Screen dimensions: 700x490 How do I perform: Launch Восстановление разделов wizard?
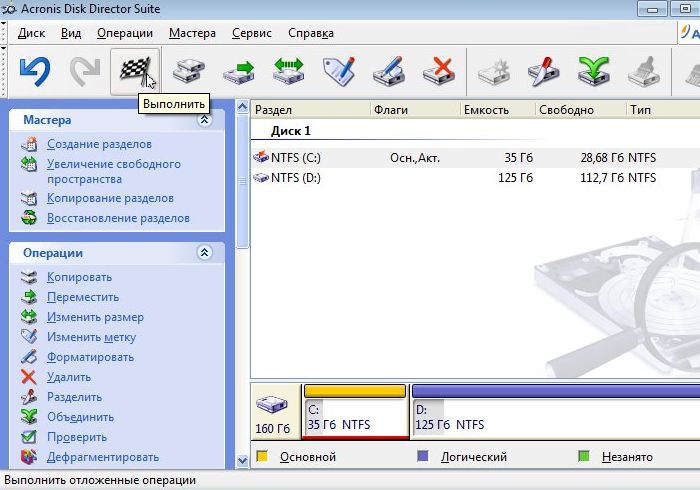(118, 218)
